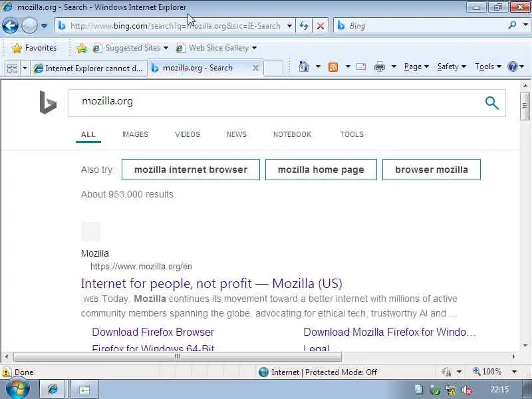Switch to IMAGES results tab

point(135,134)
